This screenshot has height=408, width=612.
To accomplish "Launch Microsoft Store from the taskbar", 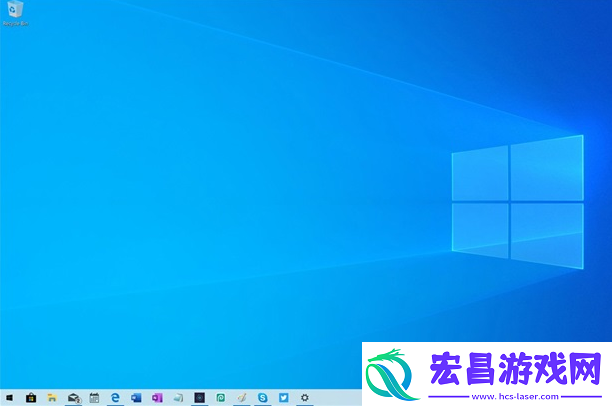I will tap(31, 398).
